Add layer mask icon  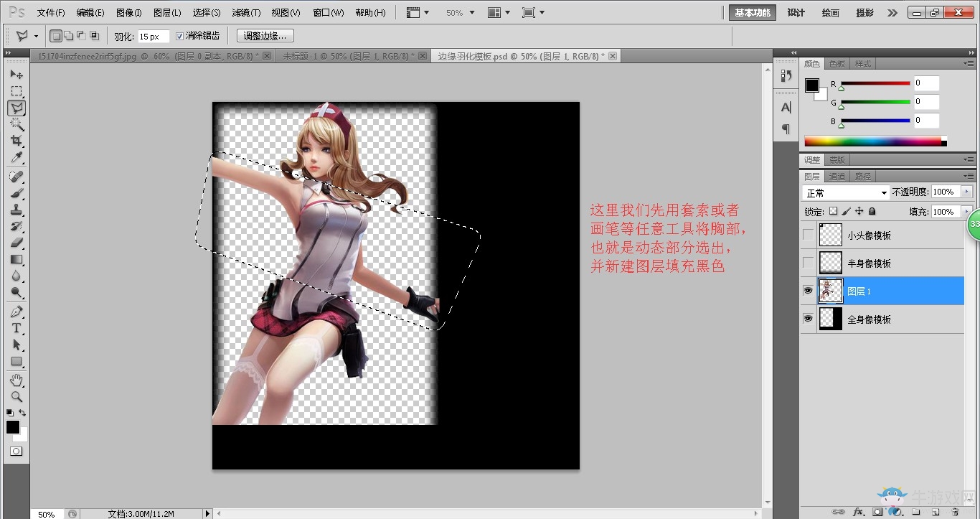click(877, 512)
